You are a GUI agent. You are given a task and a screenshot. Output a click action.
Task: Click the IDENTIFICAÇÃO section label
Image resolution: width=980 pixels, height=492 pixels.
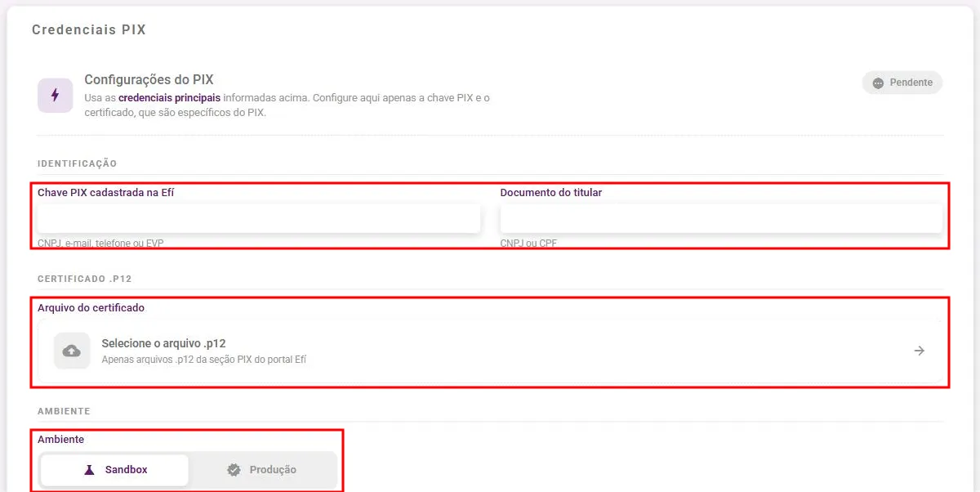point(78,163)
